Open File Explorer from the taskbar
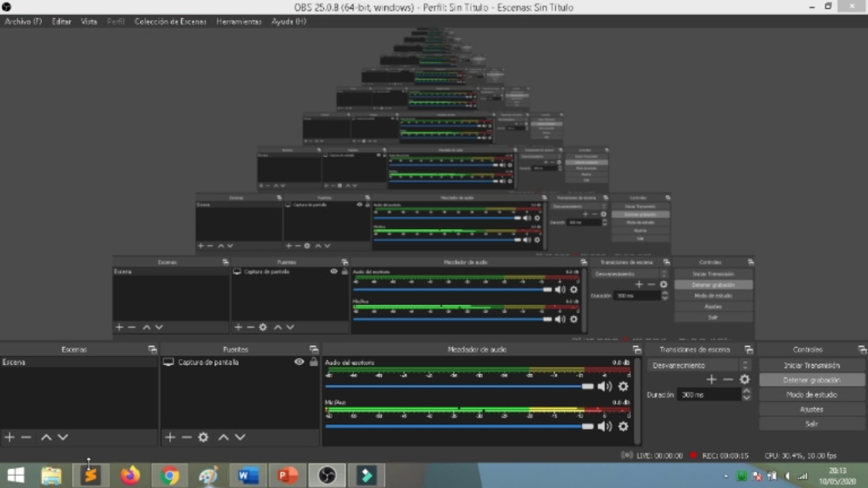This screenshot has height=488, width=868. (52, 476)
